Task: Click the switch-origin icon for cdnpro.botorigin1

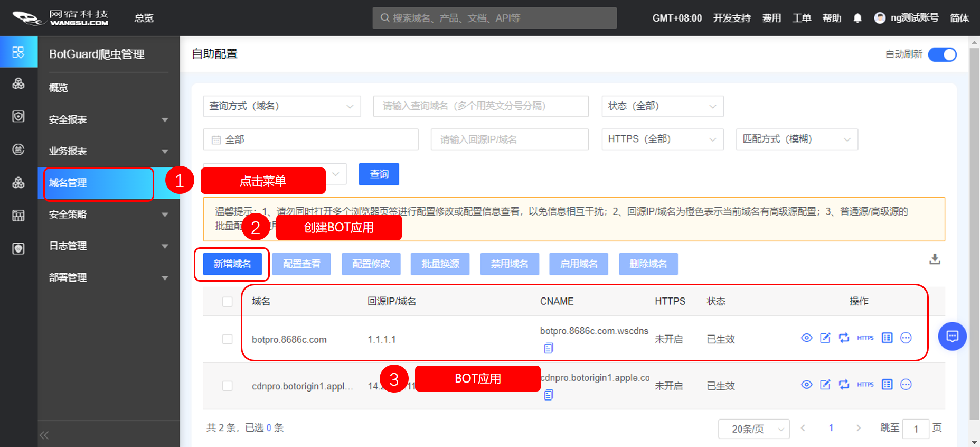Action: tap(844, 384)
